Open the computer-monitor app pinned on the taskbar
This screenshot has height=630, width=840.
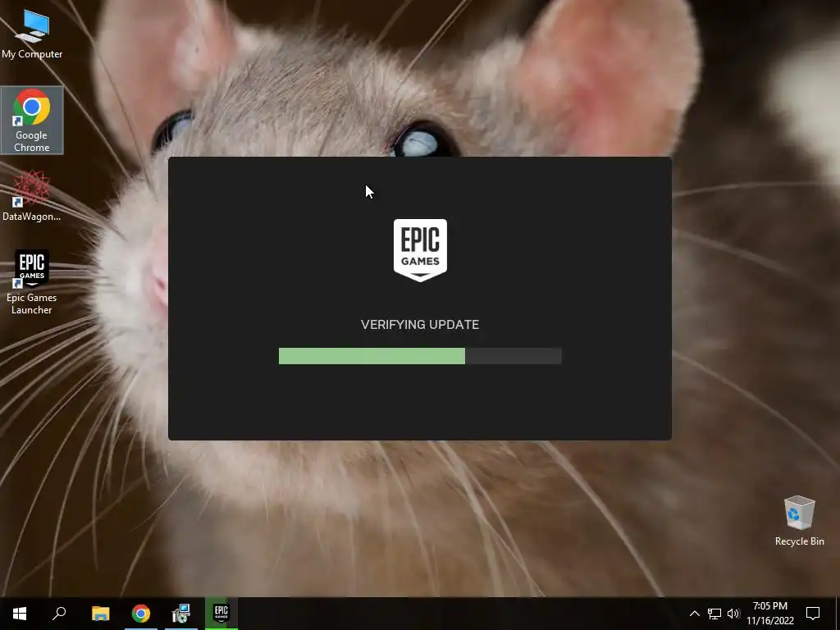pos(181,614)
